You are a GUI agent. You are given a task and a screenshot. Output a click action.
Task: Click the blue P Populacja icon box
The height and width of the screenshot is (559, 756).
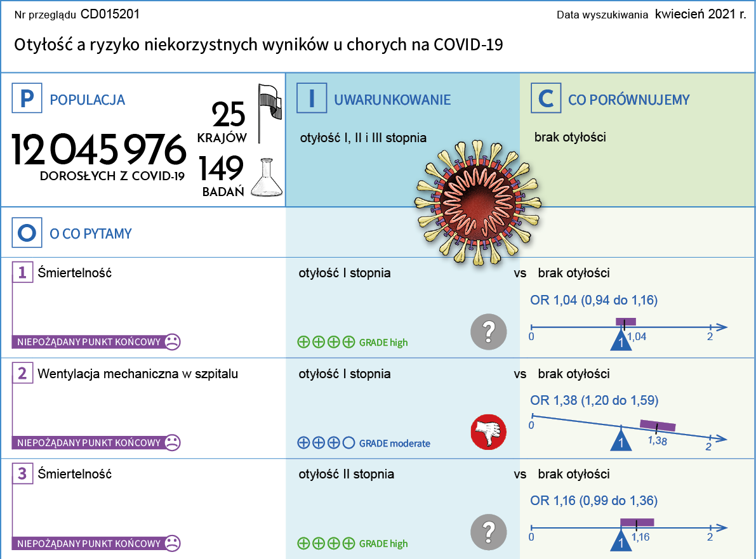(27, 99)
